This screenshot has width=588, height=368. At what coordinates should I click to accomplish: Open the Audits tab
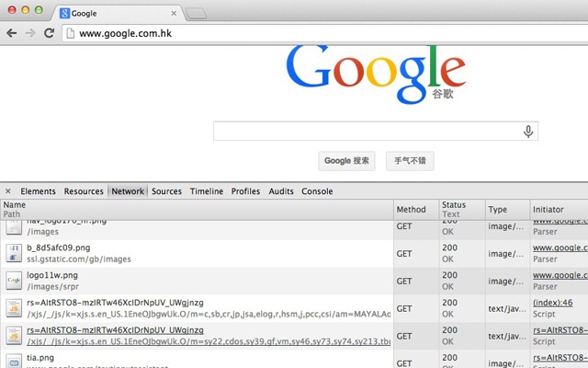[281, 191]
